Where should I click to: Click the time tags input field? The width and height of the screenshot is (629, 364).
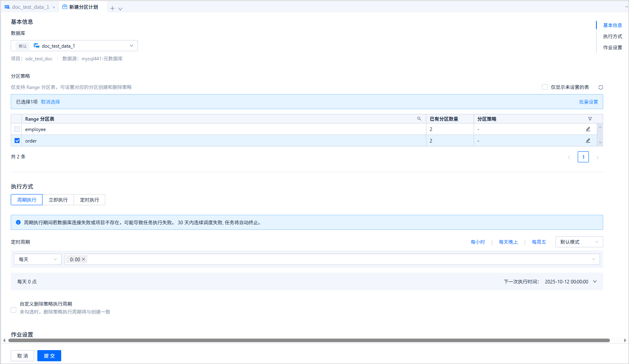tap(332, 259)
